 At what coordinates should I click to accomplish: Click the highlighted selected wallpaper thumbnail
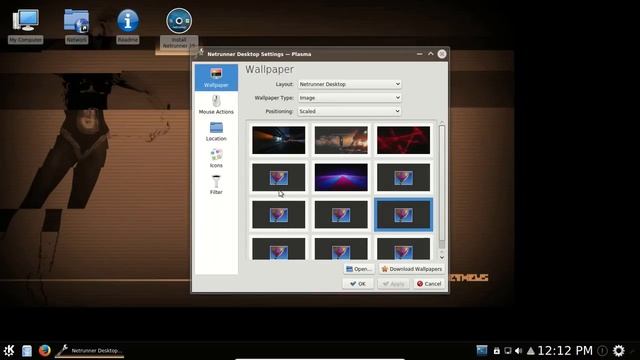[403, 215]
